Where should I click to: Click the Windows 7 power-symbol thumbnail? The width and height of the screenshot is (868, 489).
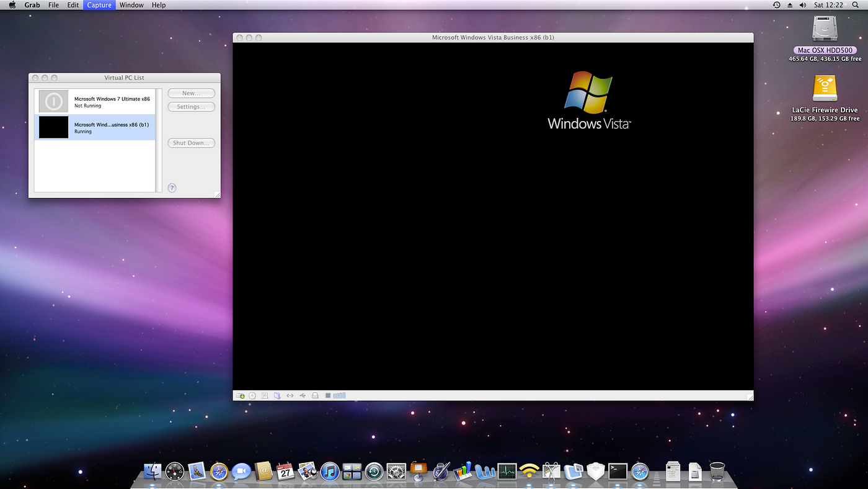coord(54,101)
